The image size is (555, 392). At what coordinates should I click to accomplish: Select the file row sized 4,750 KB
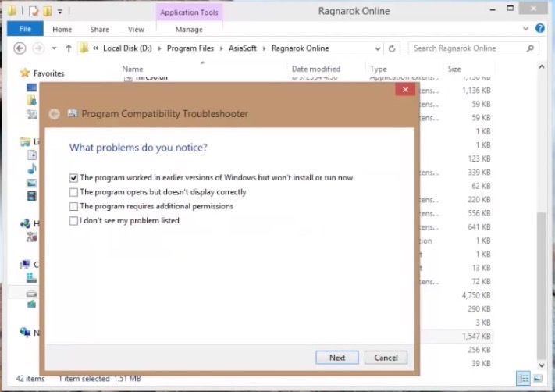point(457,295)
